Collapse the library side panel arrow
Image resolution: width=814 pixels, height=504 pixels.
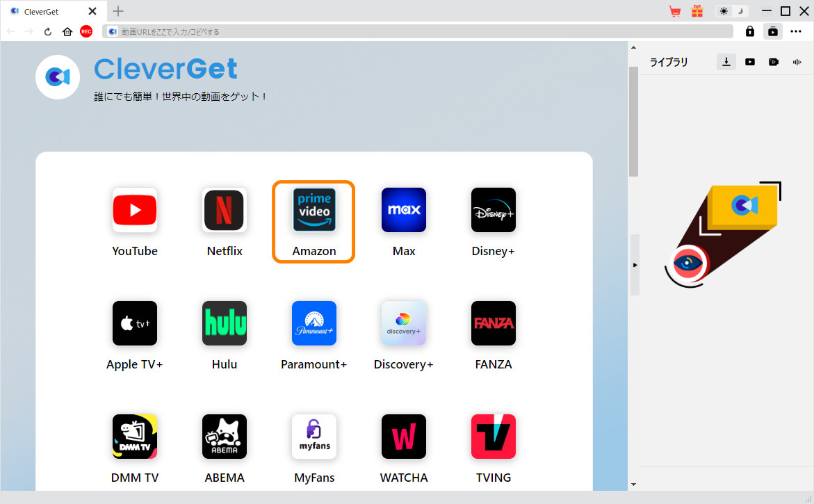[635, 265]
